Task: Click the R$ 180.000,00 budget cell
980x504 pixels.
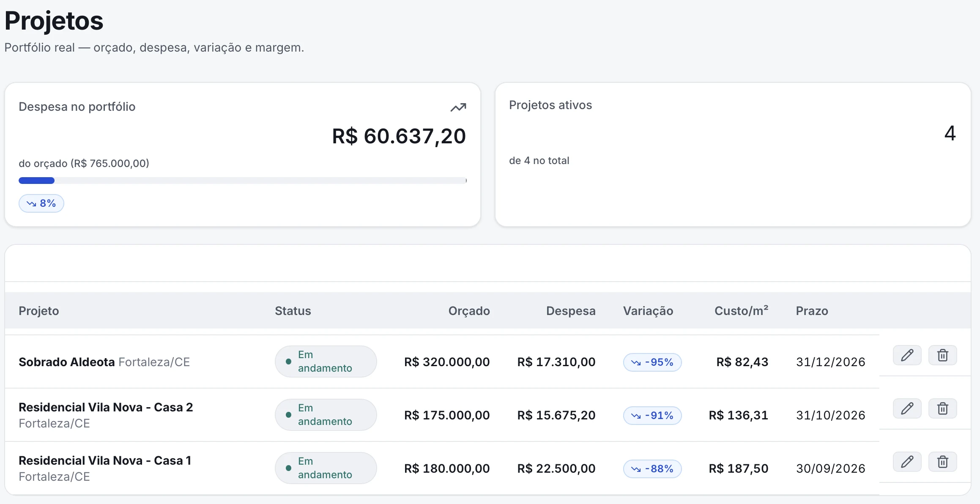Action: (x=447, y=468)
